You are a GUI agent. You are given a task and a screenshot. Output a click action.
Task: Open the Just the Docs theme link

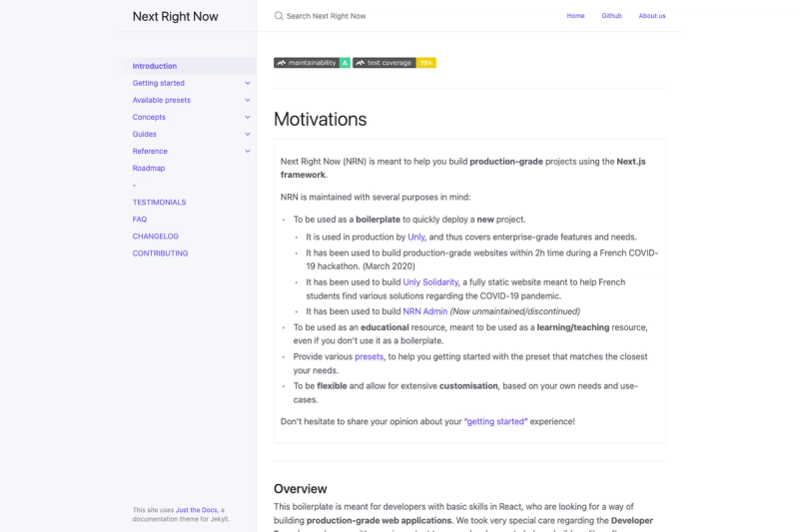click(x=196, y=510)
